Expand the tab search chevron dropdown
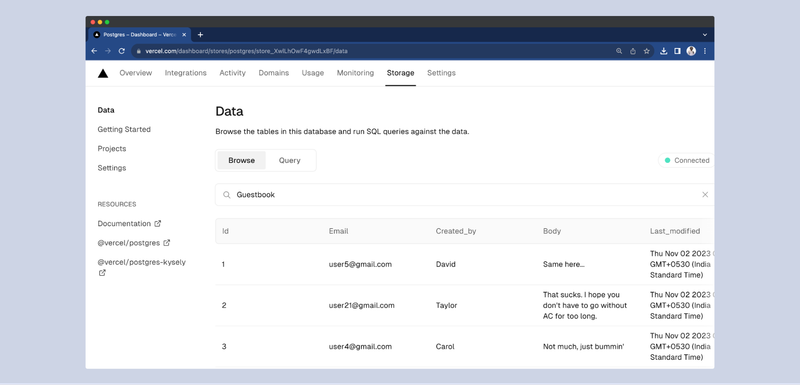This screenshot has width=800, height=385. tap(705, 35)
